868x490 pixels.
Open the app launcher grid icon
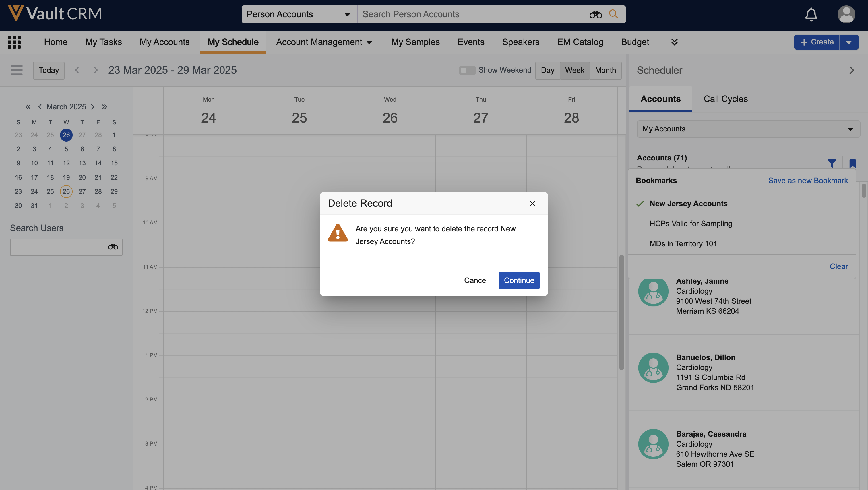[x=14, y=42]
